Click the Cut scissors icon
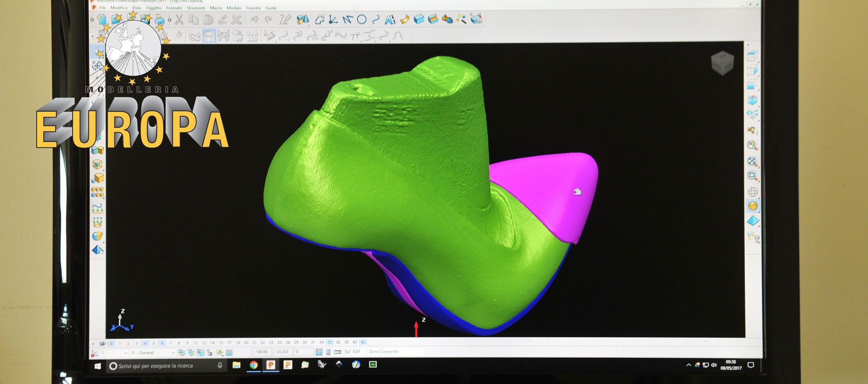The width and height of the screenshot is (868, 384). click(179, 19)
